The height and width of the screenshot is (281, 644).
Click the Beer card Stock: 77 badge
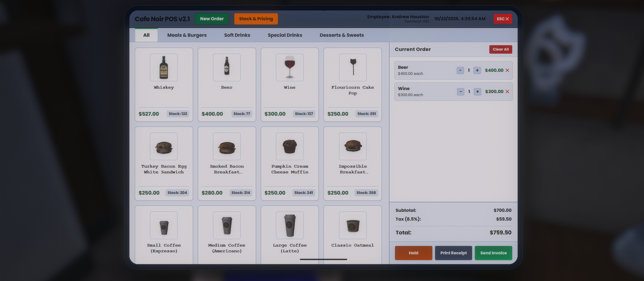coord(242,114)
